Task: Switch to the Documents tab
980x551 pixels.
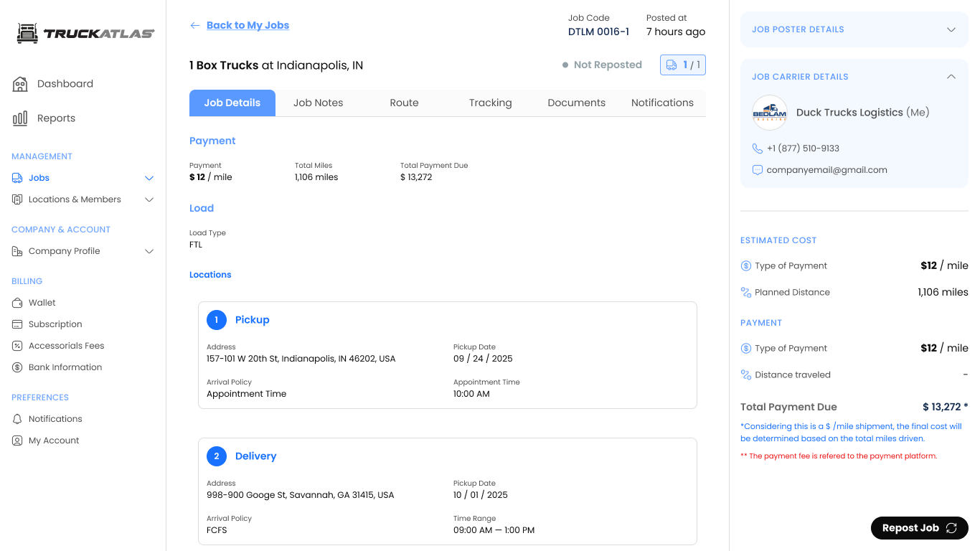Action: (577, 103)
